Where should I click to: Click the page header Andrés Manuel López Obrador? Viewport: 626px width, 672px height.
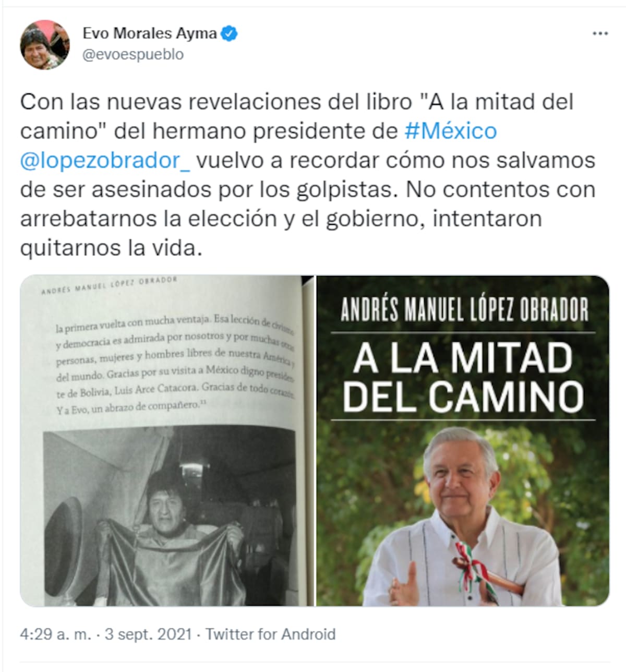(x=110, y=285)
